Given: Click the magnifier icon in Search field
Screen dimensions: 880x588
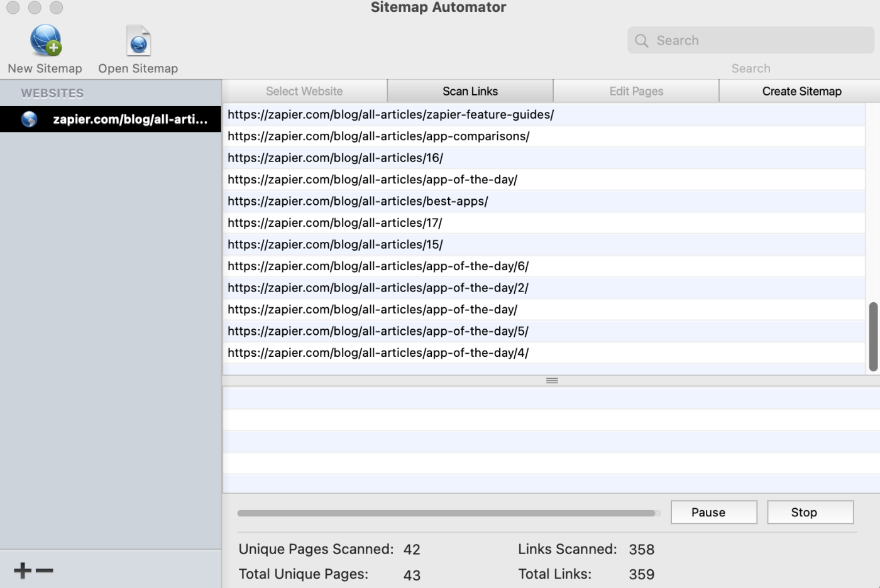Looking at the screenshot, I should (x=641, y=41).
